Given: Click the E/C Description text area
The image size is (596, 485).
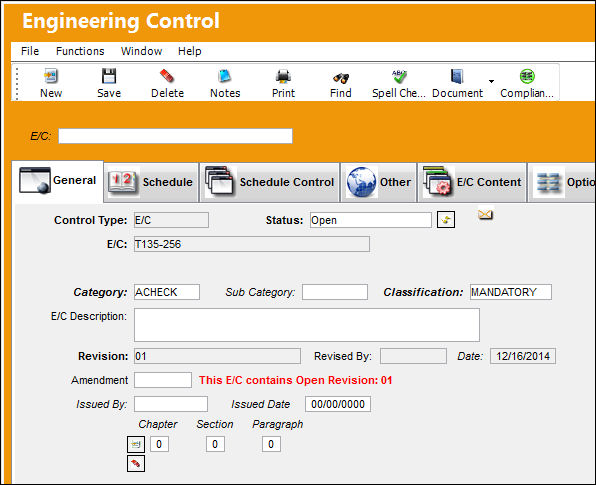Looking at the screenshot, I should pyautogui.click(x=307, y=325).
